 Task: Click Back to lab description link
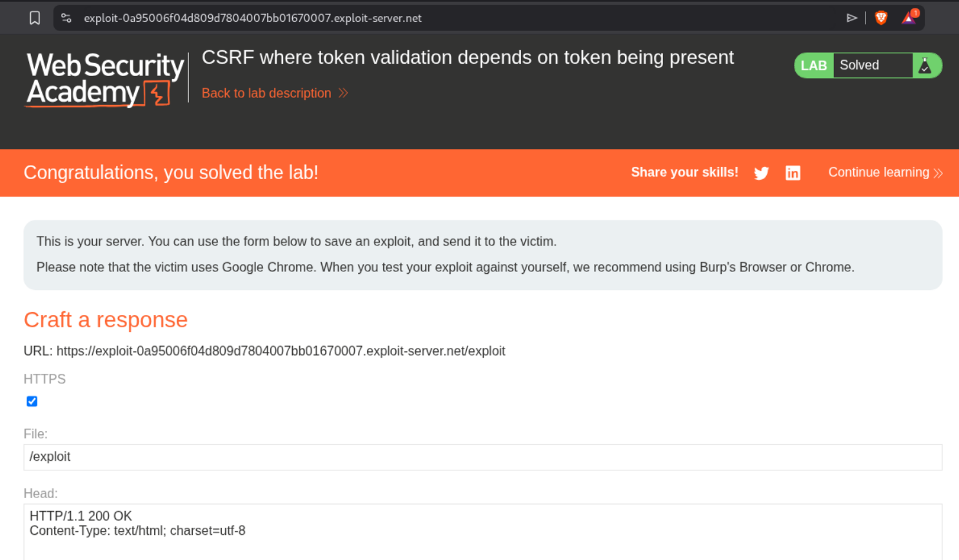tap(266, 93)
